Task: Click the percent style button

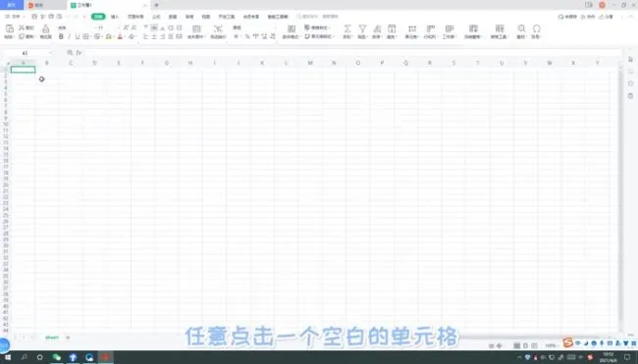Action: click(x=247, y=36)
